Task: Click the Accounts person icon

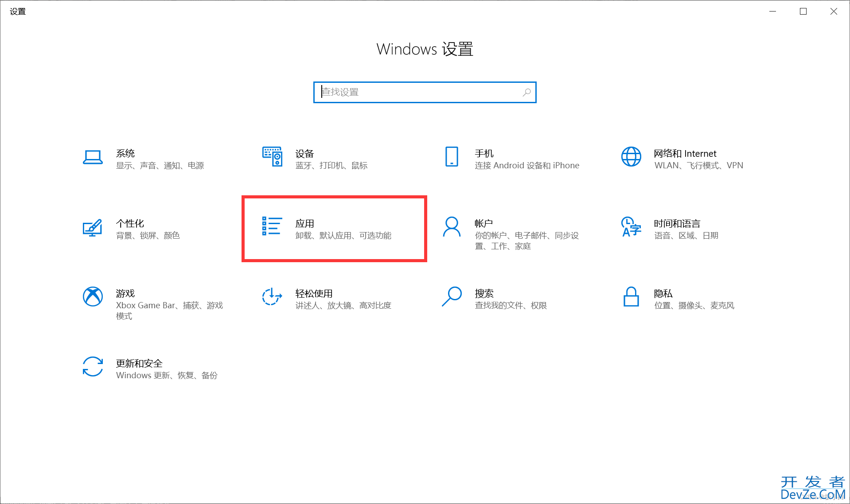Action: (x=452, y=227)
